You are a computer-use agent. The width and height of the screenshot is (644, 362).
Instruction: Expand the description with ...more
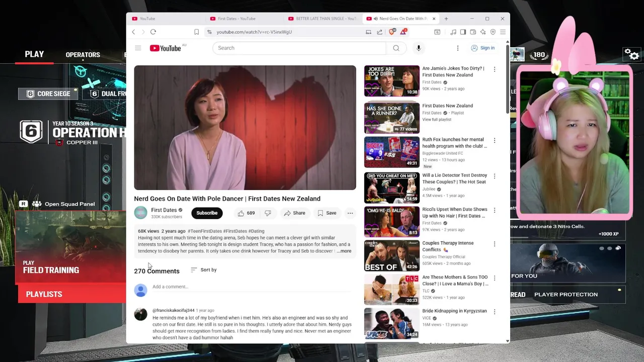click(344, 251)
